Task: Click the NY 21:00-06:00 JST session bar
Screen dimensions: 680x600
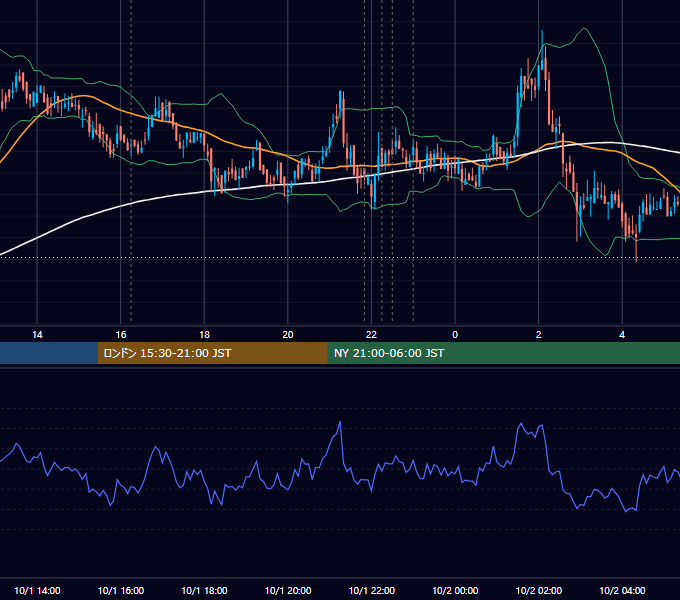Action: click(x=503, y=353)
